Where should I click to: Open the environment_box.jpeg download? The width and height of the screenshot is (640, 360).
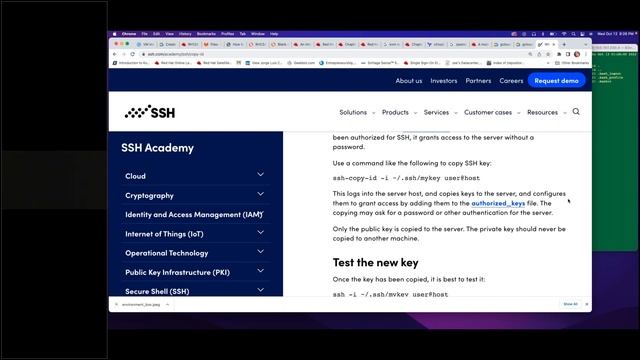[x=141, y=304]
